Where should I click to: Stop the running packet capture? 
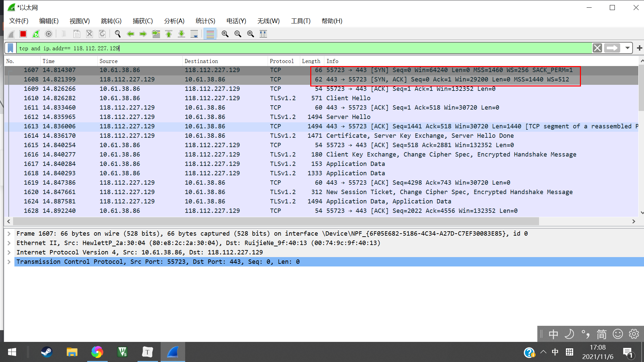point(23,34)
